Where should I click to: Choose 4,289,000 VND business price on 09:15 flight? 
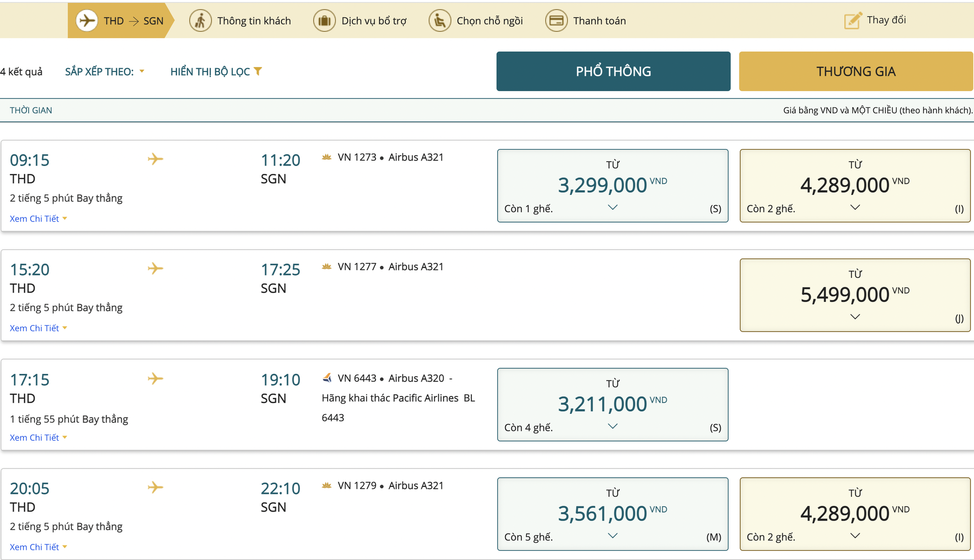pos(855,186)
